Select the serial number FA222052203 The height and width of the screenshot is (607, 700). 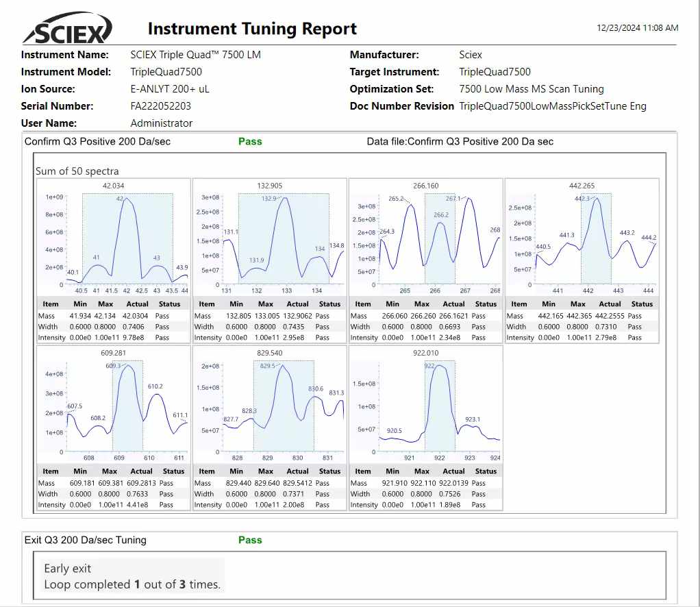coord(161,106)
